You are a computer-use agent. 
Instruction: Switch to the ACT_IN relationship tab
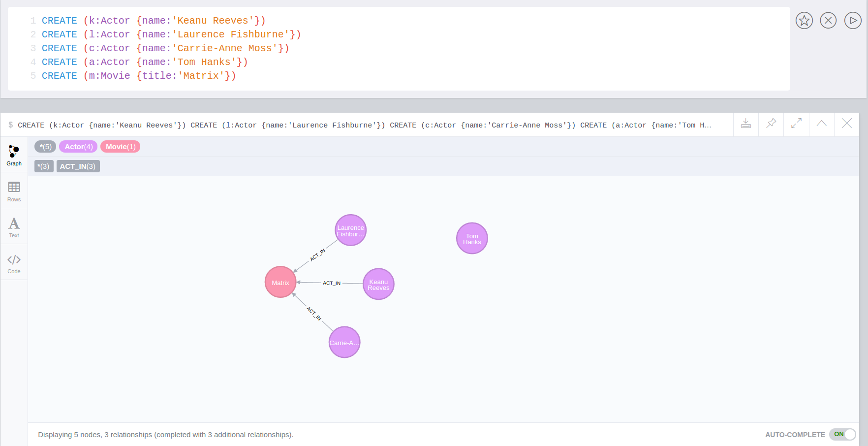78,166
